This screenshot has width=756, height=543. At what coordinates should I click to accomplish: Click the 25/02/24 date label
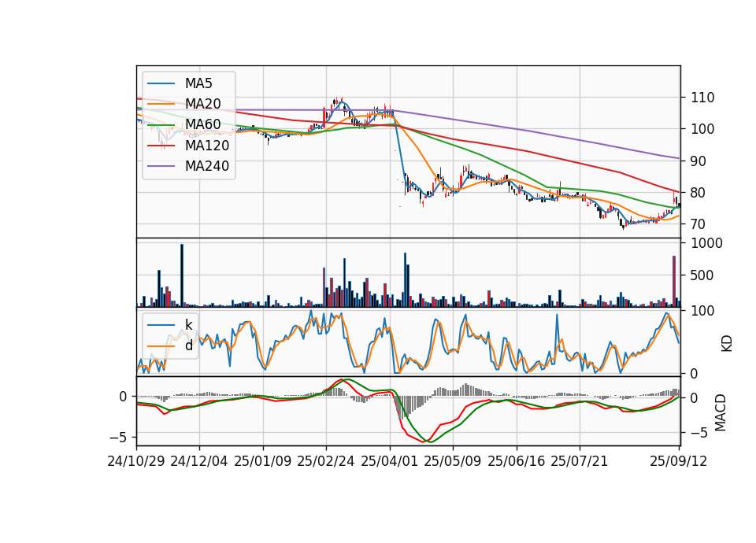[x=325, y=461]
